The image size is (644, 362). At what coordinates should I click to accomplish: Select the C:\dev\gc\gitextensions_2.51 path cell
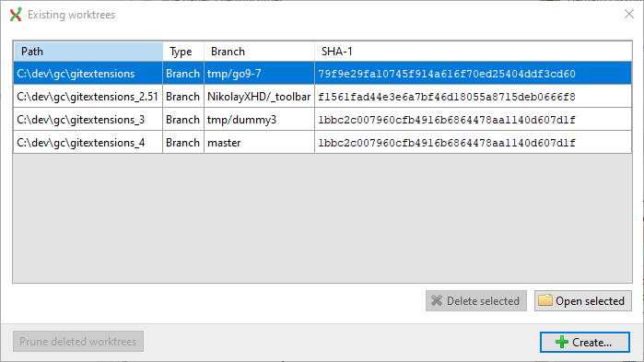point(88,97)
